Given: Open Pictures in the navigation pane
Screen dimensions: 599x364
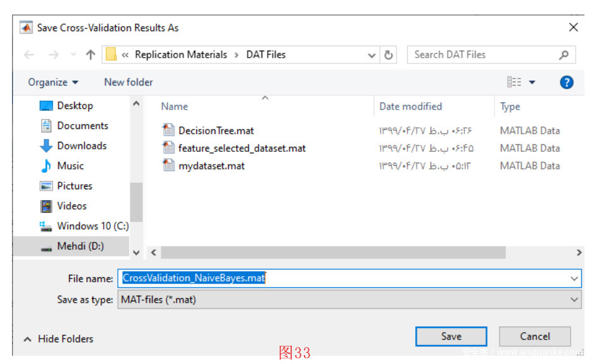Looking at the screenshot, I should pyautogui.click(x=75, y=185).
